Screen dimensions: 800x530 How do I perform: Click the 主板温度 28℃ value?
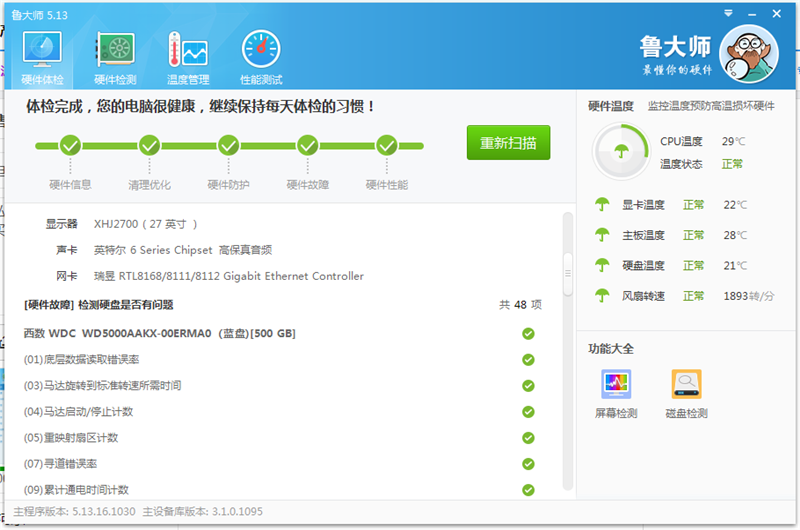(735, 235)
